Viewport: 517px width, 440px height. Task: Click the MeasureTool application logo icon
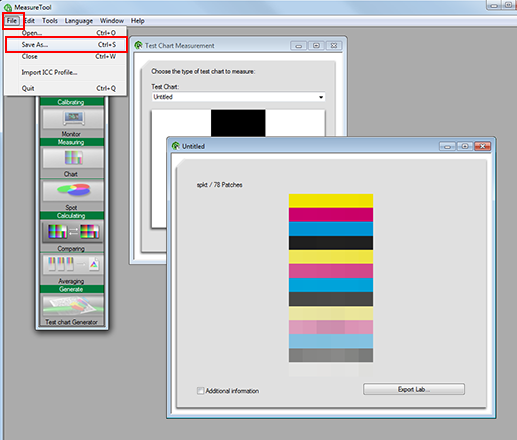(8, 7)
